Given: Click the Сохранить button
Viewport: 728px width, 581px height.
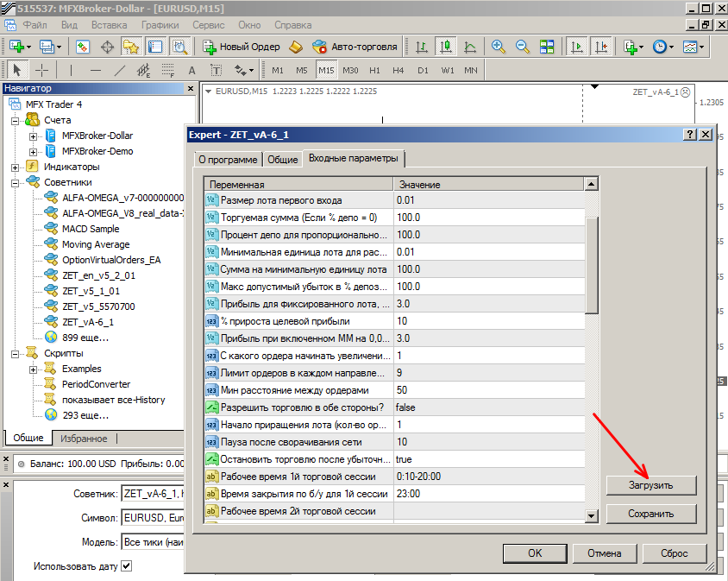Looking at the screenshot, I should coord(651,514).
